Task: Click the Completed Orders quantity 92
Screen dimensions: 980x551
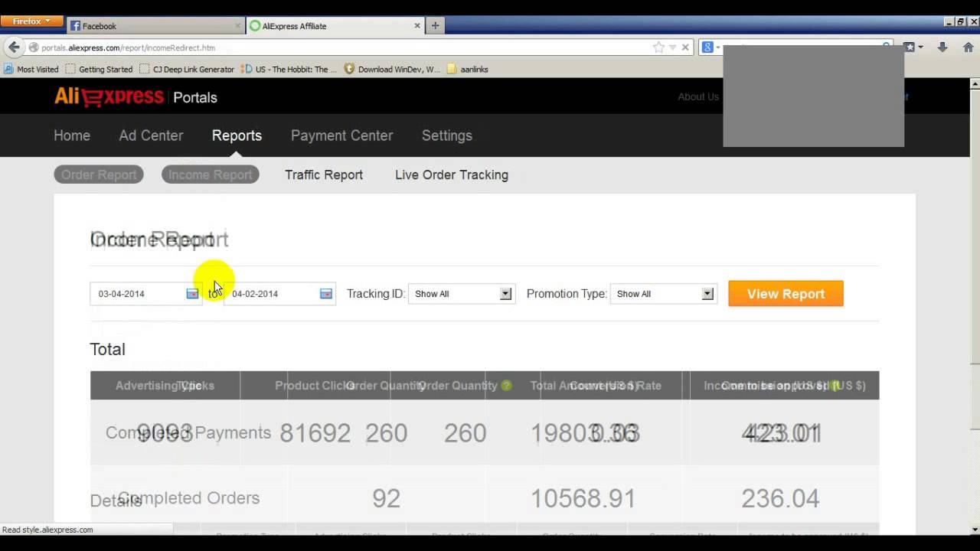Action: 386,499
